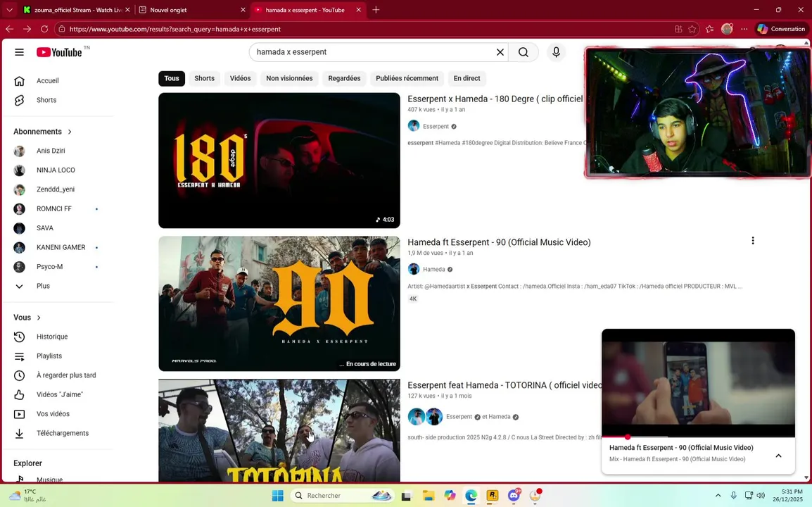The height and width of the screenshot is (507, 812).
Task: Select the Tous filter chip
Action: pos(172,78)
